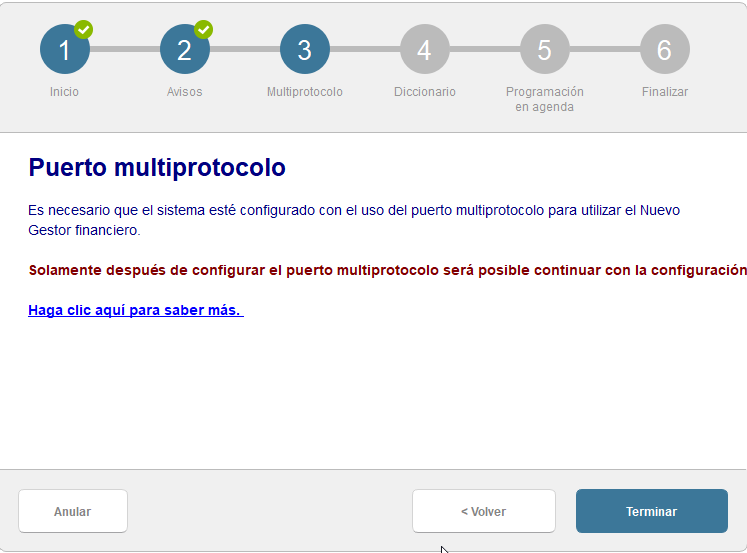Click the Multiprotocolo step label
Image resolution: width=747 pixels, height=553 pixels.
[305, 91]
